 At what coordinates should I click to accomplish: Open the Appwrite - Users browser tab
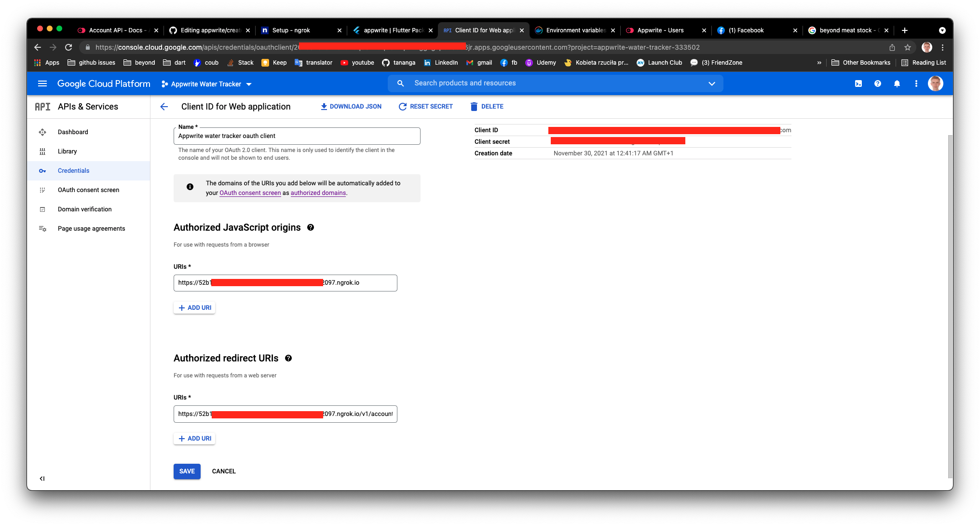click(661, 30)
